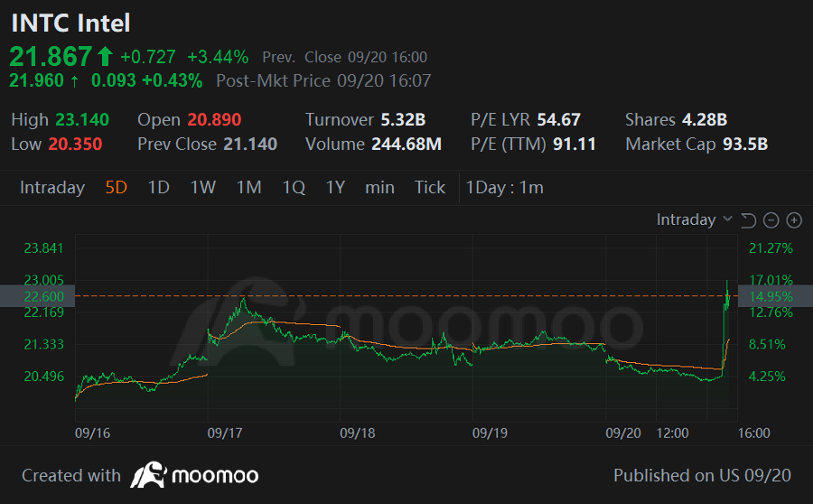Select the 1W timeframe tab
Image resolution: width=813 pixels, height=504 pixels.
click(202, 187)
